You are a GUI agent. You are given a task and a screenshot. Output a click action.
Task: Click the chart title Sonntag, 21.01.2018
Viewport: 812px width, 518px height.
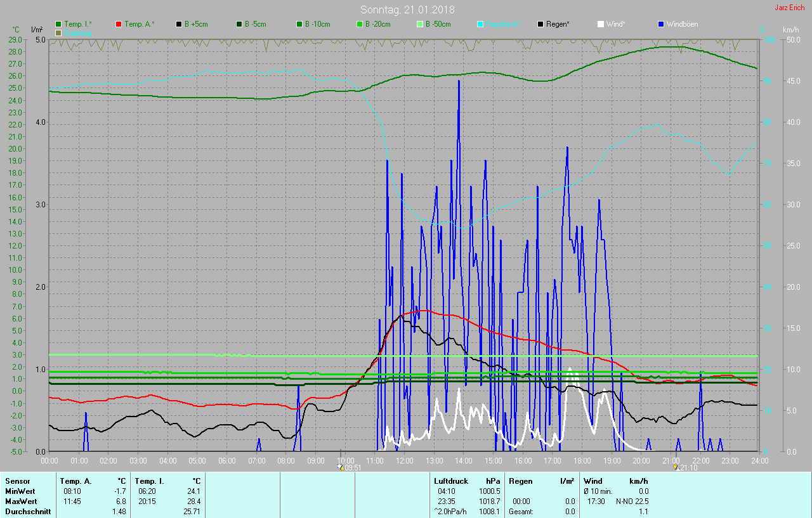pyautogui.click(x=407, y=10)
